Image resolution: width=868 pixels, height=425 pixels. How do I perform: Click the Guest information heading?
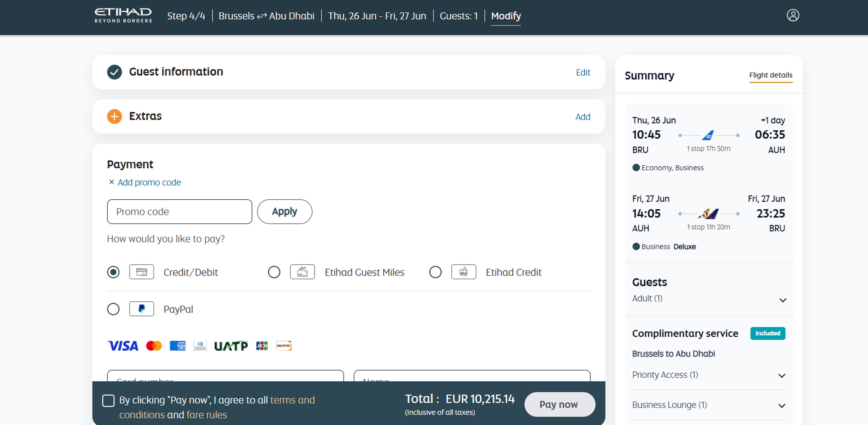[176, 72]
